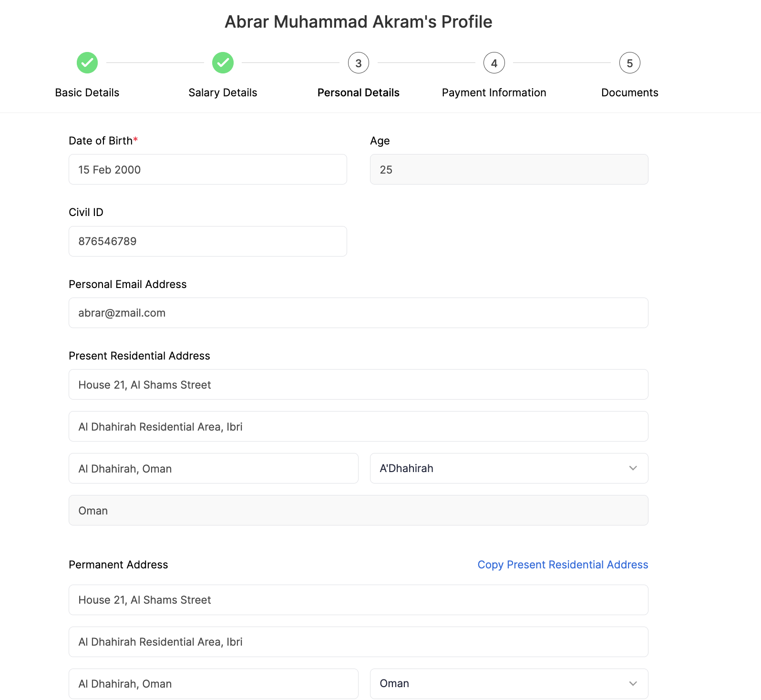Click the Personal Email Address field
The image size is (761, 700).
pos(358,313)
